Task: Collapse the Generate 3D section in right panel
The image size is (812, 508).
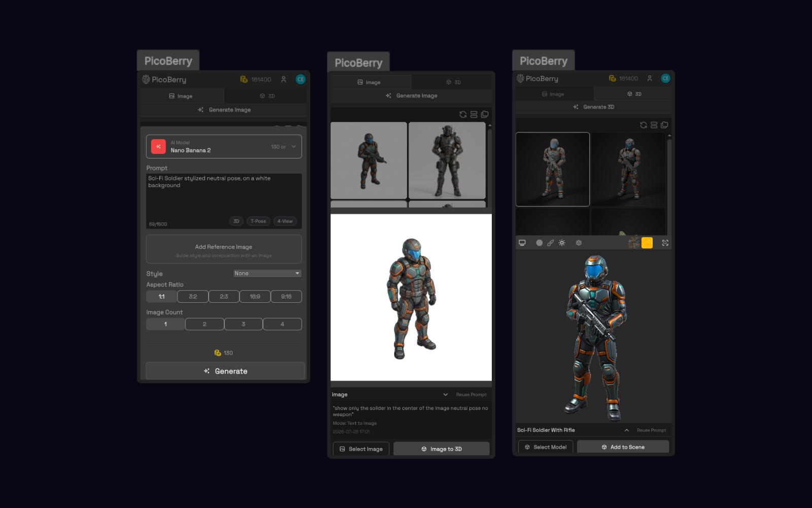Action: click(594, 107)
